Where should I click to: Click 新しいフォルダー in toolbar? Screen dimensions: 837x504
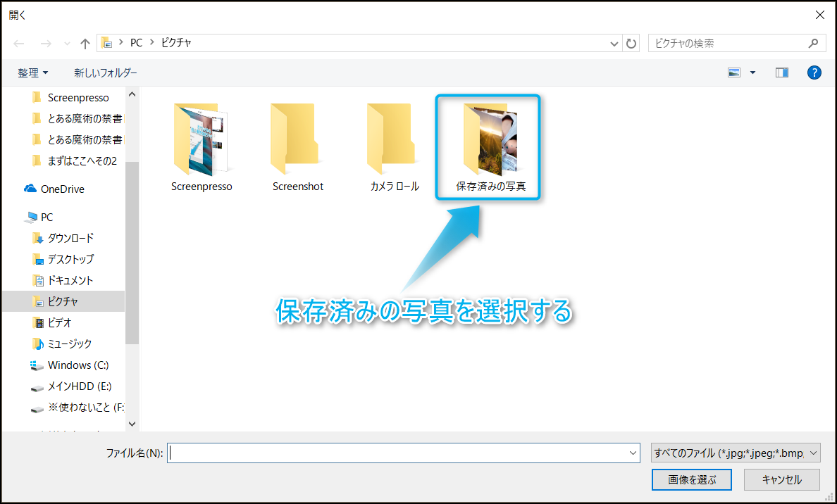point(106,73)
